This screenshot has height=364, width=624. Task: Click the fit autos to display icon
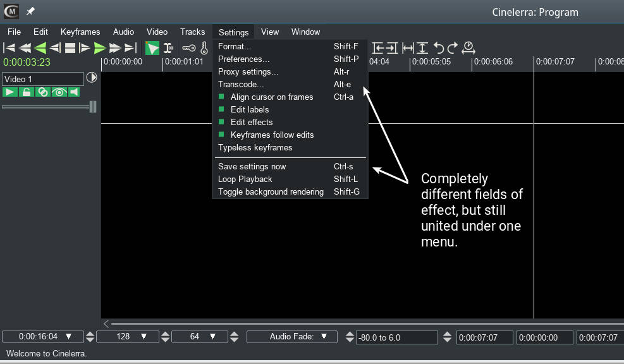click(x=422, y=48)
